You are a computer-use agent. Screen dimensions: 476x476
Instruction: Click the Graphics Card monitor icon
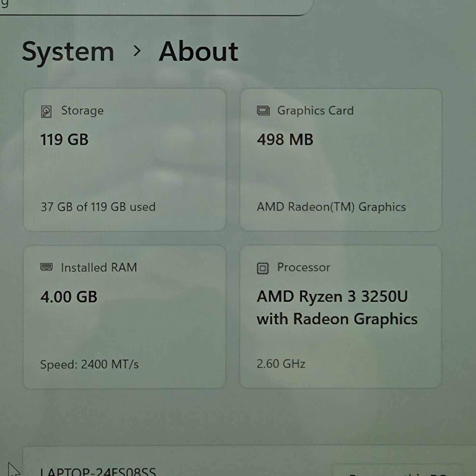coord(263,111)
